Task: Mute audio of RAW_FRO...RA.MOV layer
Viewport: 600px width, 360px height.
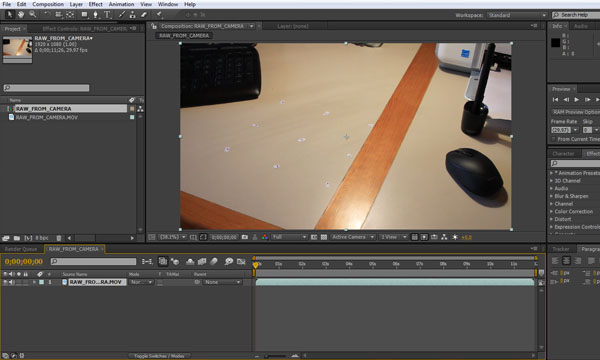Action: [x=12, y=282]
